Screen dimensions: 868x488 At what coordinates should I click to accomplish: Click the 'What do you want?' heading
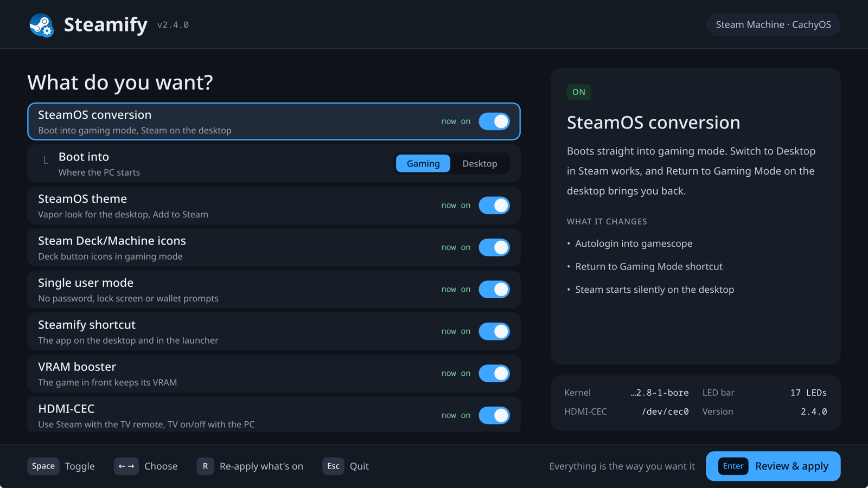coord(120,82)
